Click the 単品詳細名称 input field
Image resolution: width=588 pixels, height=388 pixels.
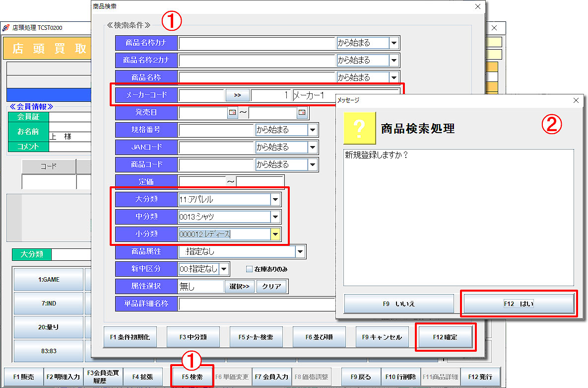pos(257,304)
